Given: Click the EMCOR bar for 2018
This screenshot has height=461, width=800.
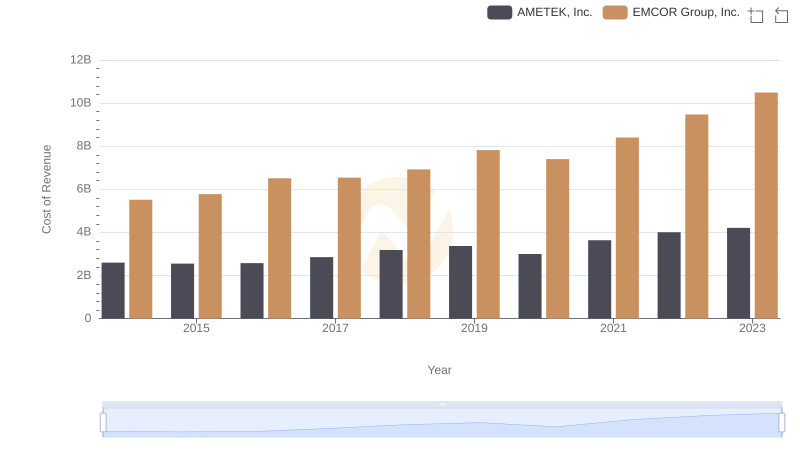Looking at the screenshot, I should 419,244.
